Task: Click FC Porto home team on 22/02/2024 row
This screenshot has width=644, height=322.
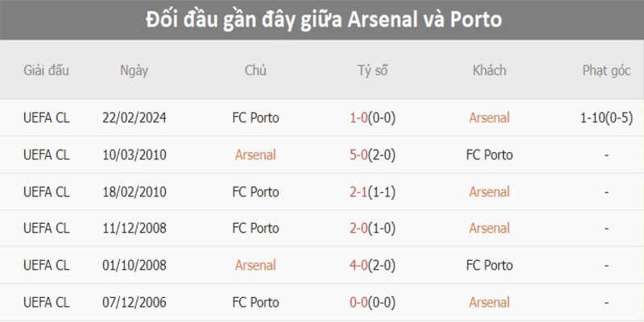Action: tap(255, 118)
